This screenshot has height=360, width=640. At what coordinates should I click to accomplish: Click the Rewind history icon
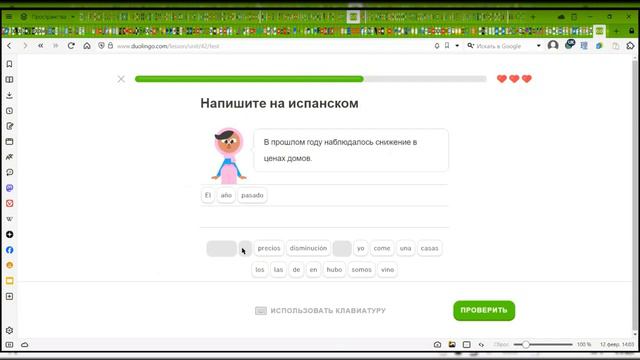tap(40, 46)
